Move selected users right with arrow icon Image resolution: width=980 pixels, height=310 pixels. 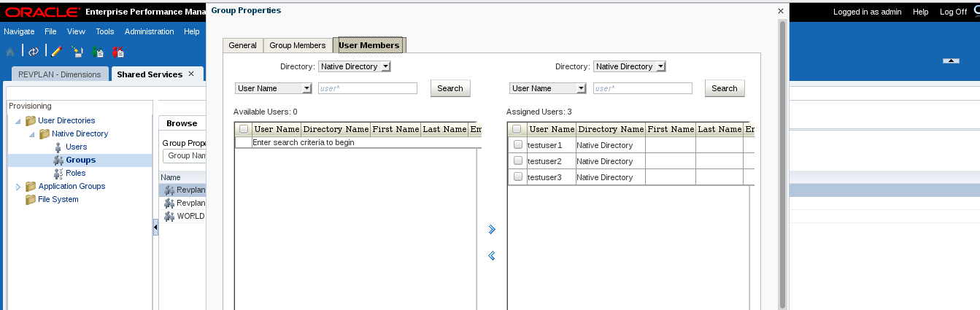pyautogui.click(x=492, y=230)
